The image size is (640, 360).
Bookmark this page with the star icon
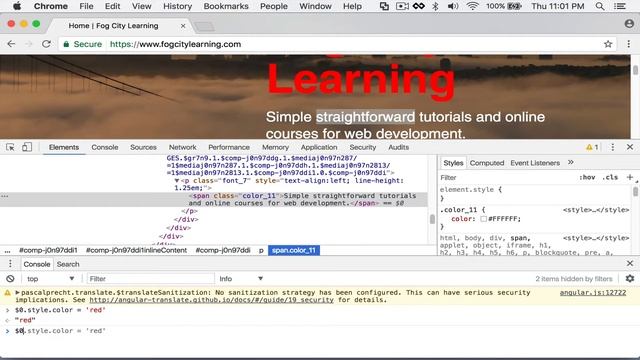pyautogui.click(x=608, y=44)
